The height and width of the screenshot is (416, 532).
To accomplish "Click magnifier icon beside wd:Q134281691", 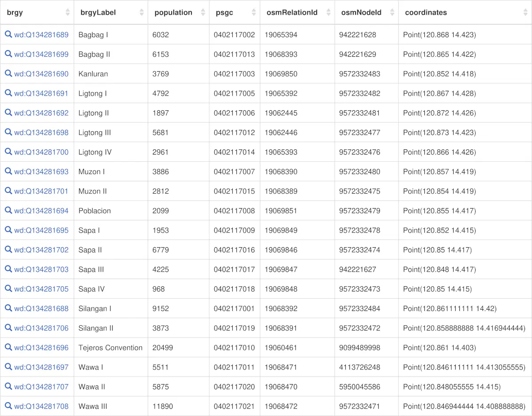I will pos(8,93).
